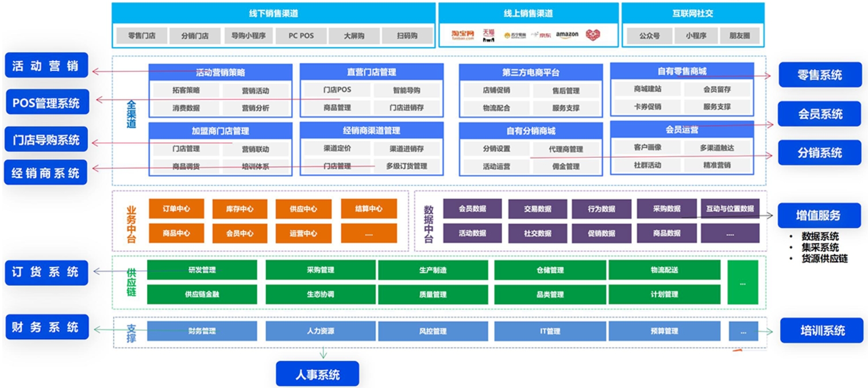Click the 公众号 cell

(x=650, y=36)
